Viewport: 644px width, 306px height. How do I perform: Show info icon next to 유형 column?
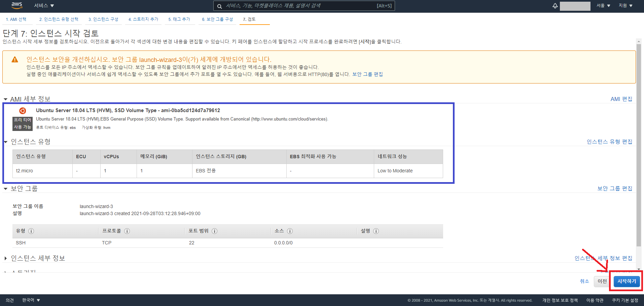pyautogui.click(x=31, y=231)
